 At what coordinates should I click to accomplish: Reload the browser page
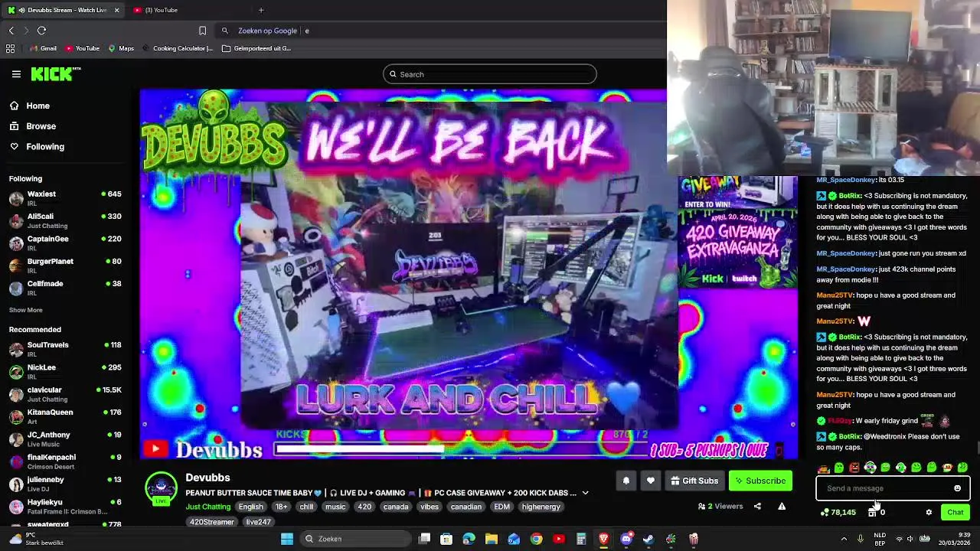(41, 31)
